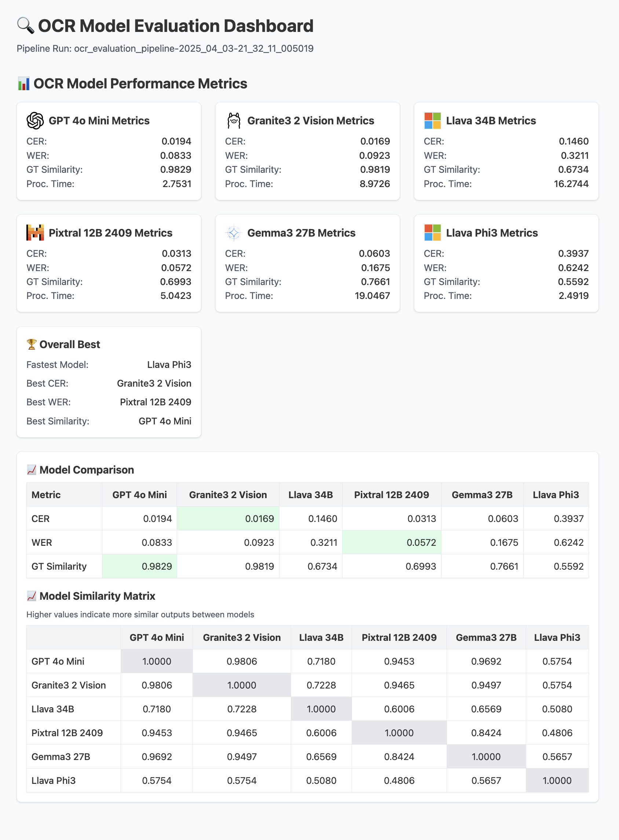Click the Metric column header in Model Comparison
This screenshot has width=619, height=840.
(46, 495)
